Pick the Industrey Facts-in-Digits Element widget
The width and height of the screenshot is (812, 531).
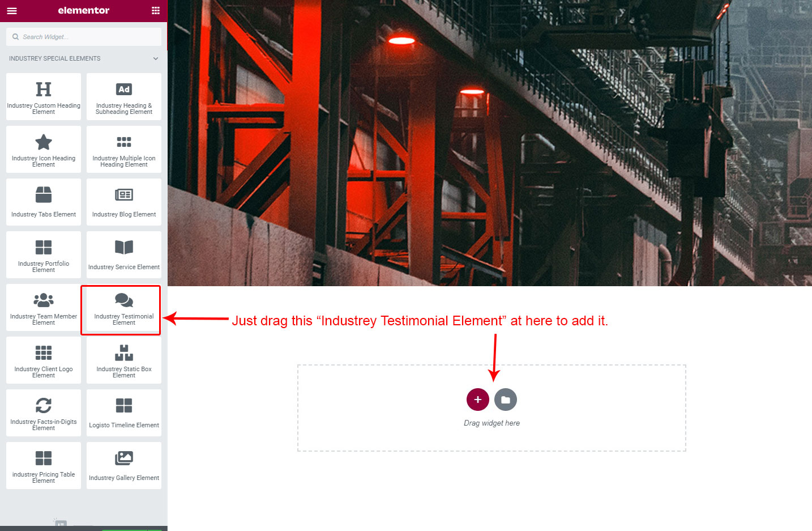click(x=44, y=413)
